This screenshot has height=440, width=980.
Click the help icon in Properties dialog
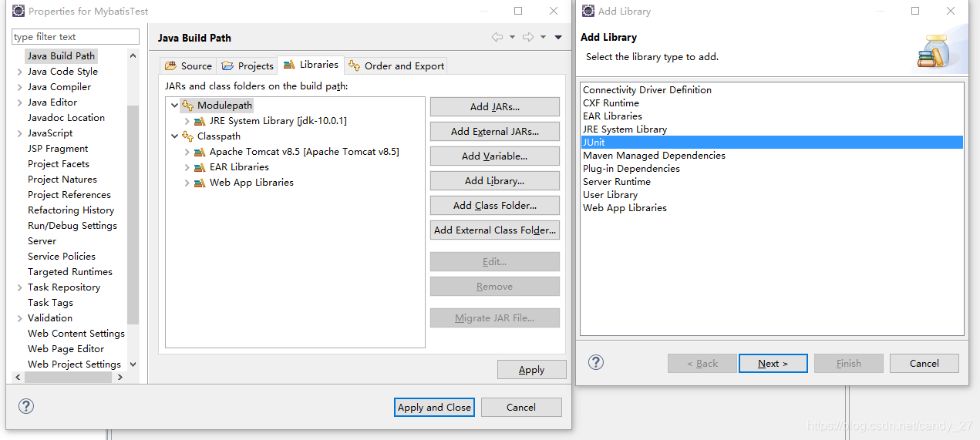coord(26,406)
